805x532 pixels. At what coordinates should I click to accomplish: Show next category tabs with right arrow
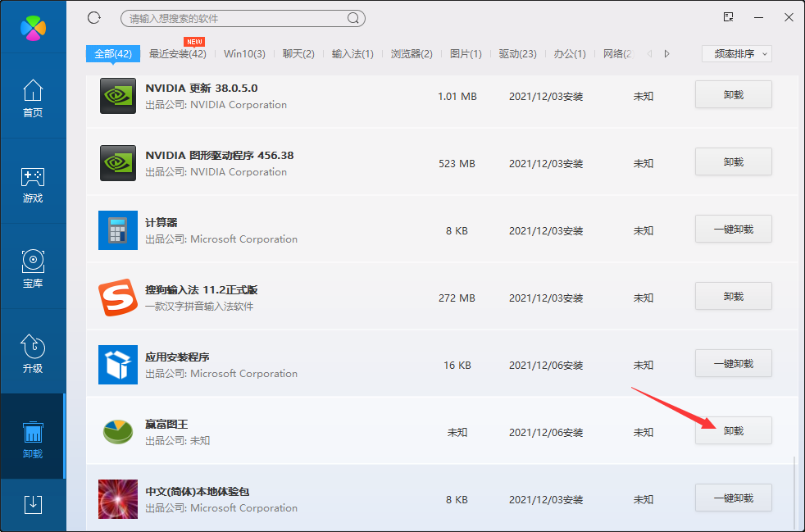pyautogui.click(x=667, y=54)
